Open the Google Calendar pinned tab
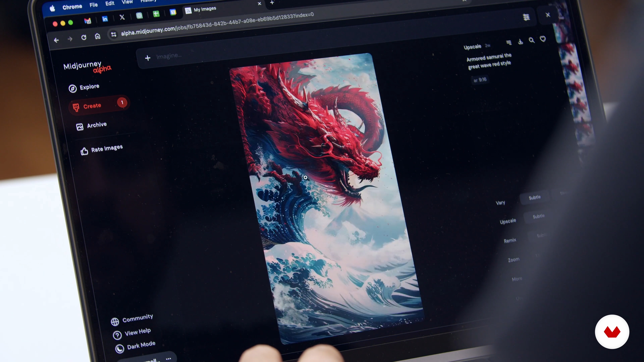This screenshot has height=362, width=644. [173, 12]
